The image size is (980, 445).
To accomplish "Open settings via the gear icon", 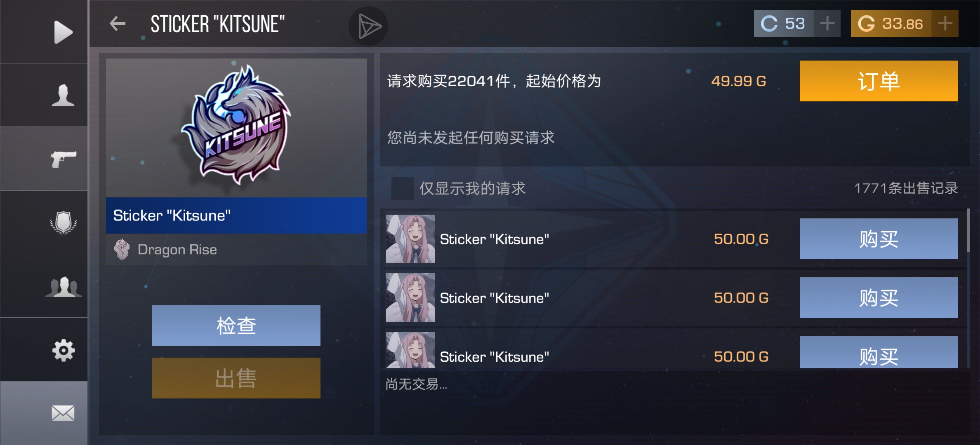I will (64, 350).
